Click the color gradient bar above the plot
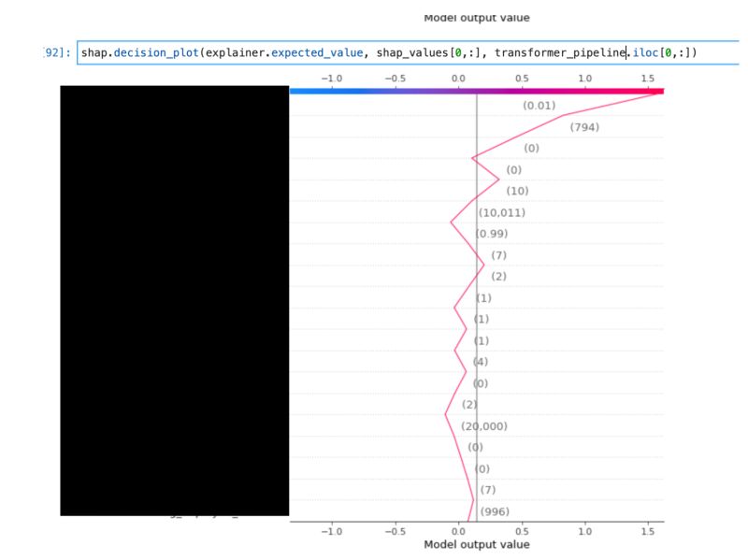The height and width of the screenshot is (560, 748). pos(477,92)
